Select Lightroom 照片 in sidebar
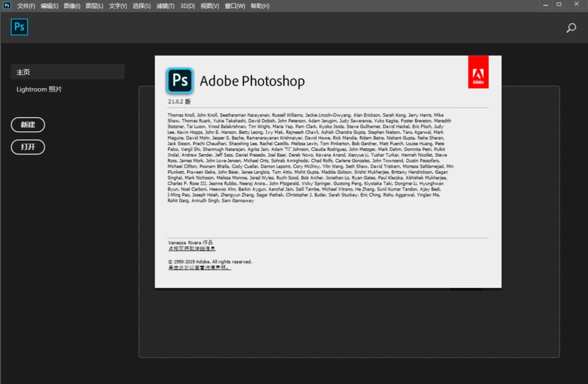The height and width of the screenshot is (384, 588). click(x=39, y=89)
